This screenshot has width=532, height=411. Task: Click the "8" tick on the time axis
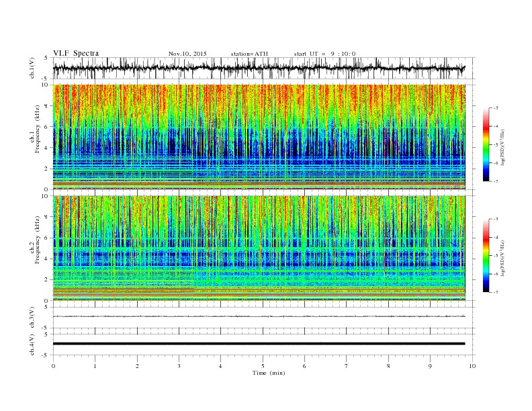388,366
